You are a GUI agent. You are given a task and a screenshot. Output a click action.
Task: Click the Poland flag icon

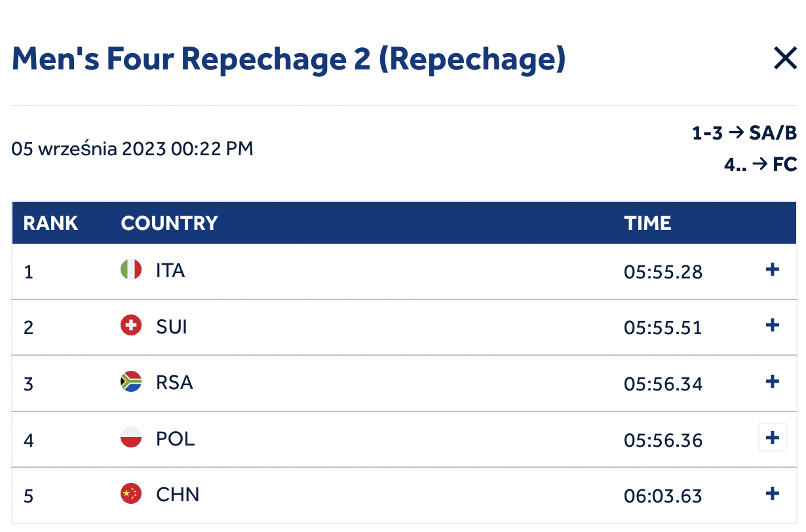click(x=131, y=437)
